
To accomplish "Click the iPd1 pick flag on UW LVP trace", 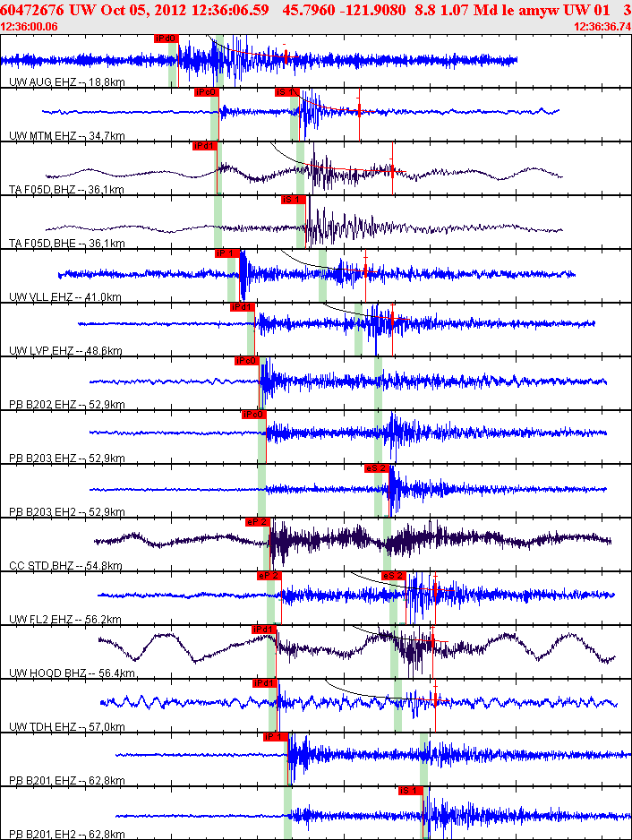I will [x=242, y=307].
